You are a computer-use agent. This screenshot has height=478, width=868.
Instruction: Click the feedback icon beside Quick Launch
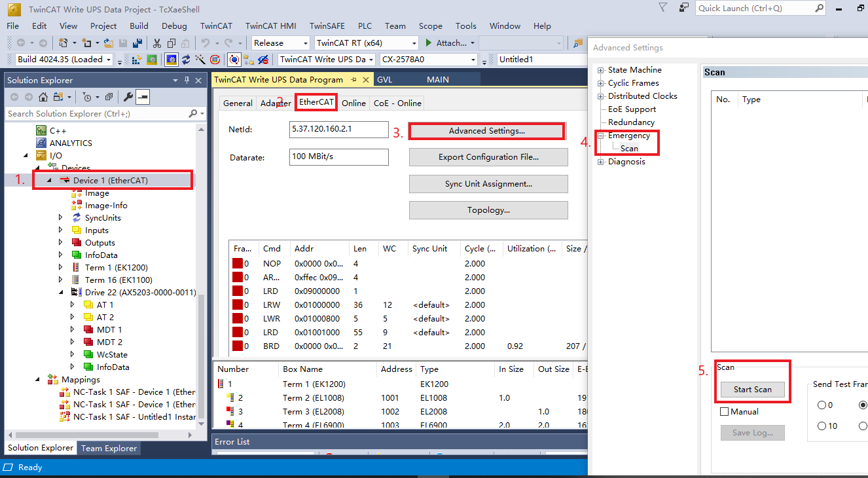[x=683, y=8]
